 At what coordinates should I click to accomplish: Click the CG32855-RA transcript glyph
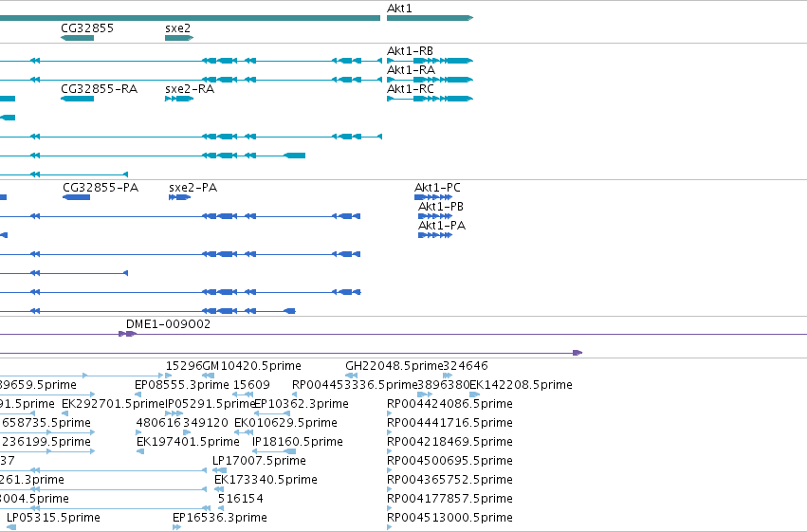point(77,99)
